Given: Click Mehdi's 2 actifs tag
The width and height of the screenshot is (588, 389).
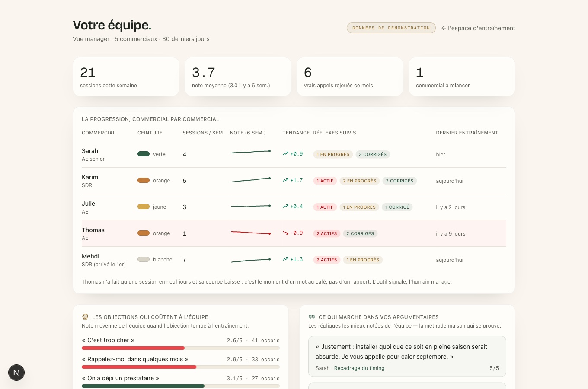Looking at the screenshot, I should point(327,260).
